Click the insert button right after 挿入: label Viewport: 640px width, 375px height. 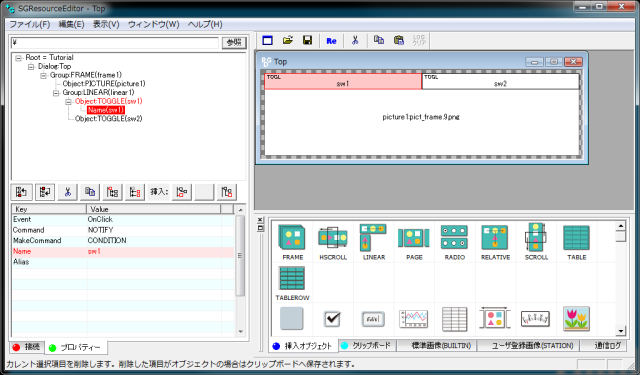click(182, 192)
